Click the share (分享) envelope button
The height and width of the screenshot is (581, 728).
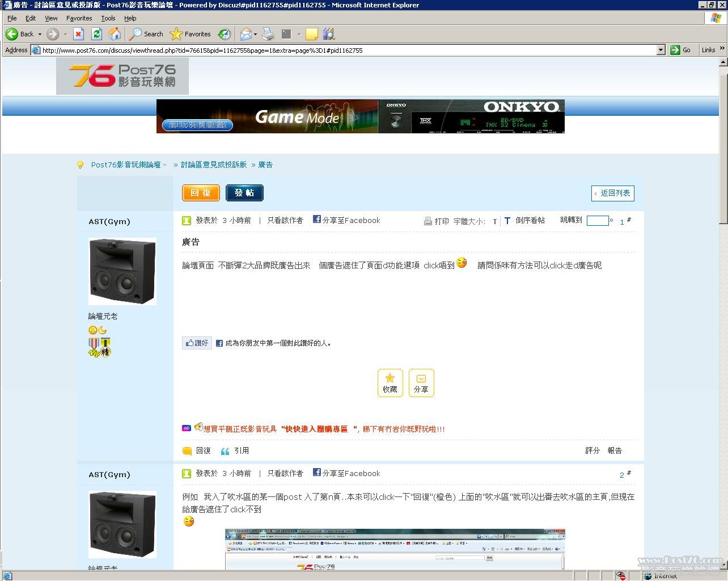421,383
